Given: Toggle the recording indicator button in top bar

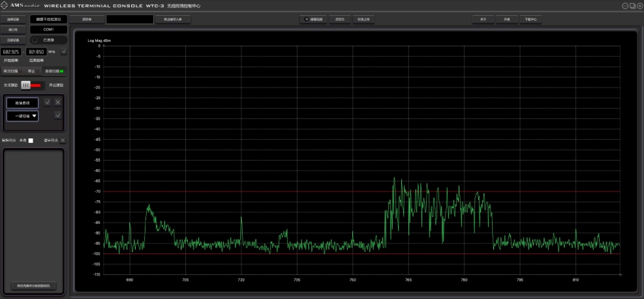Looking at the screenshot, I should pyautogui.click(x=313, y=20).
